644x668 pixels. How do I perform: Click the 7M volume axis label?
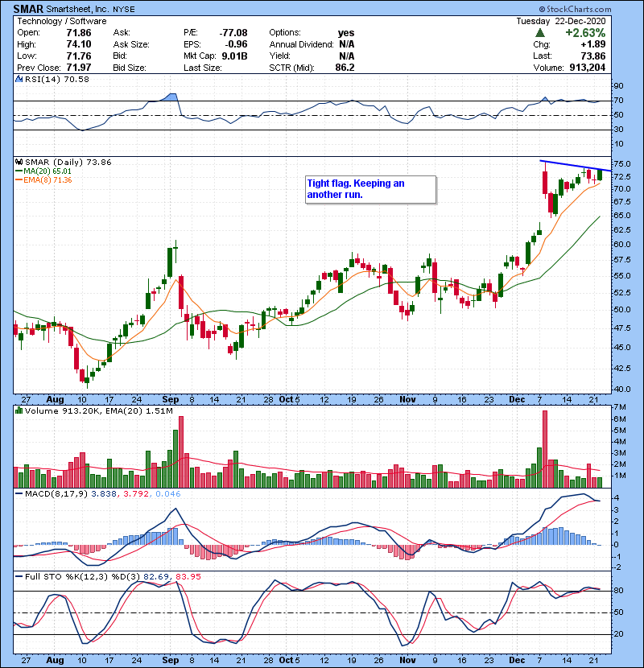(x=620, y=407)
